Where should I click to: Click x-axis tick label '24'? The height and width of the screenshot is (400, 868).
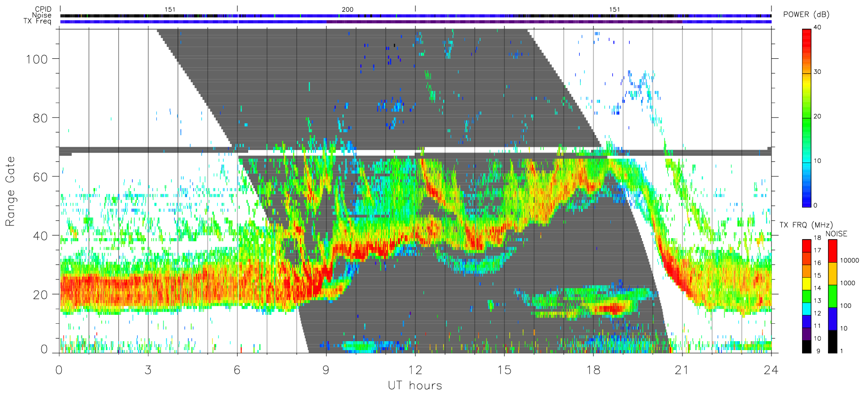(x=771, y=370)
